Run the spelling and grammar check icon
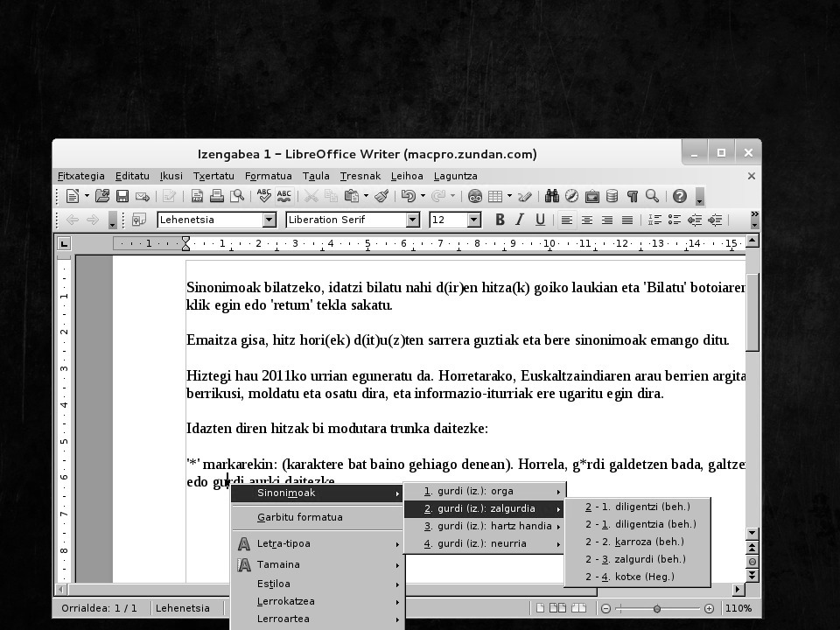840x630 pixels. click(262, 197)
